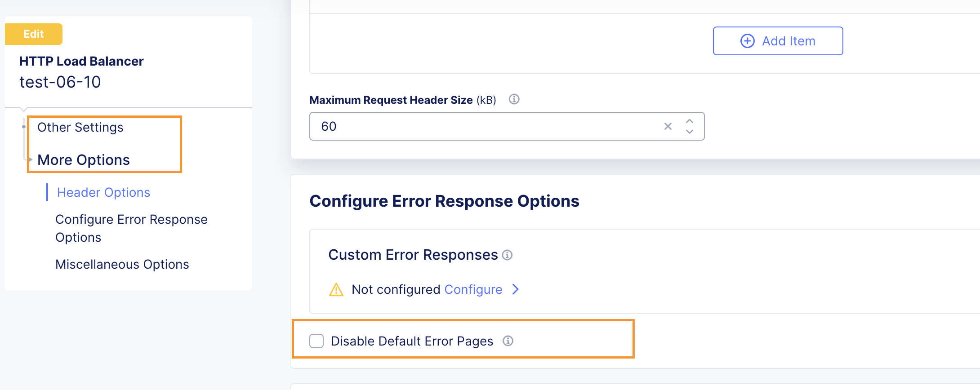Click the Add Item button

778,41
